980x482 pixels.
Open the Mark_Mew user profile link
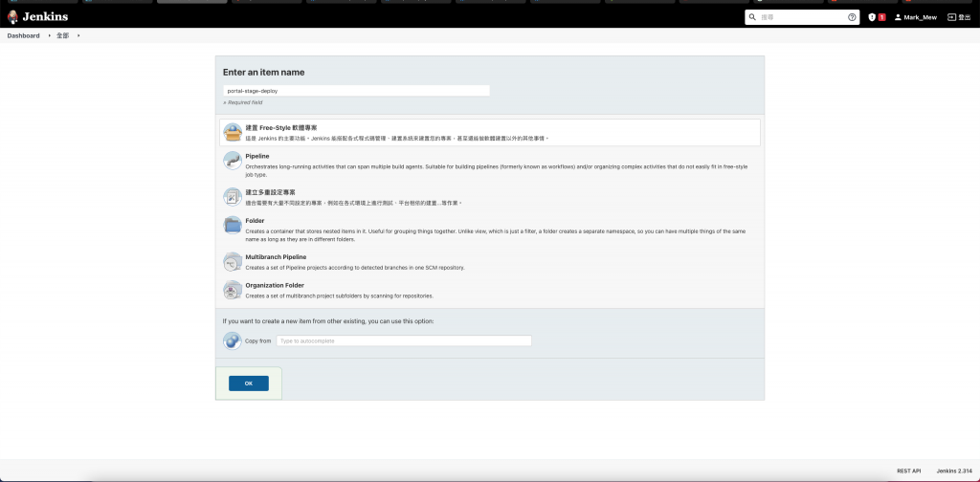click(x=920, y=17)
